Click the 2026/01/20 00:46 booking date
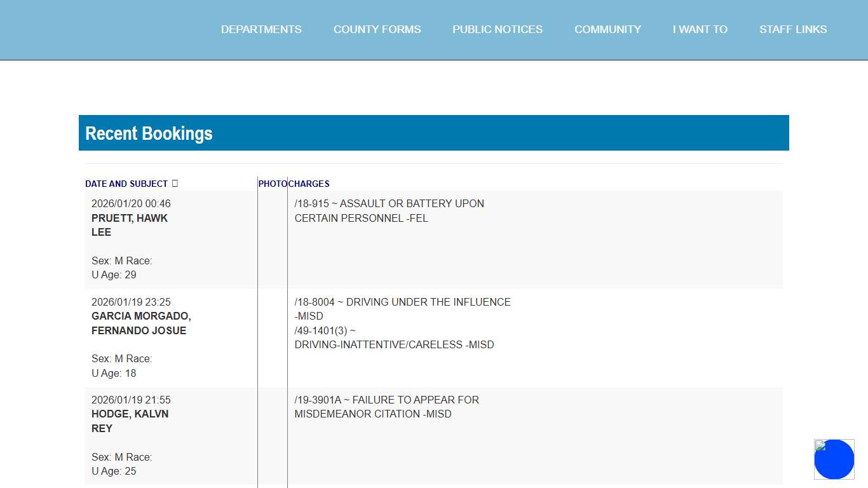 point(131,204)
